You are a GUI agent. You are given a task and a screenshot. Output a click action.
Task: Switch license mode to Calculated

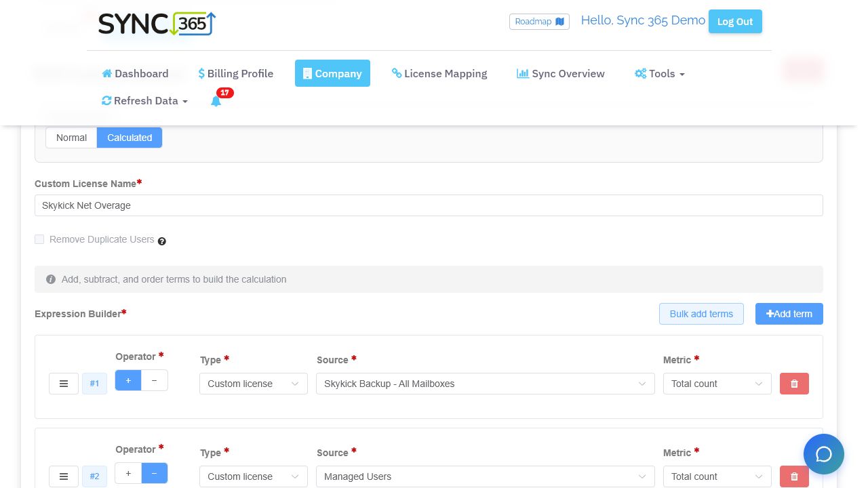pos(130,138)
